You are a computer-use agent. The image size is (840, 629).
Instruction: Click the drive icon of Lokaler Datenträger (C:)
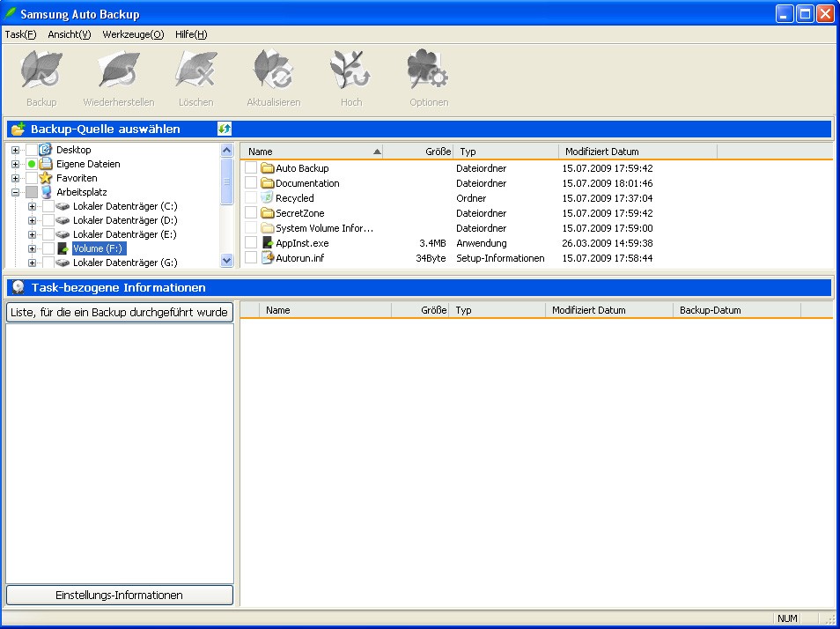pos(63,206)
